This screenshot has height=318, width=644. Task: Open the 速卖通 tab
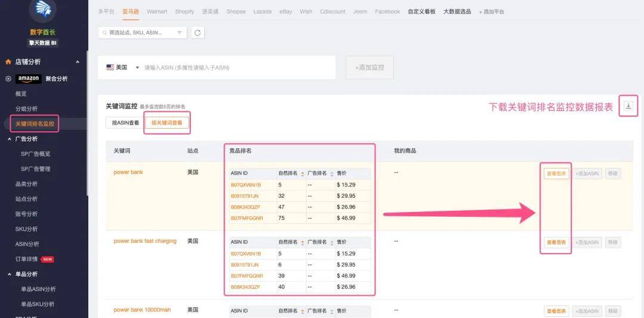(210, 11)
